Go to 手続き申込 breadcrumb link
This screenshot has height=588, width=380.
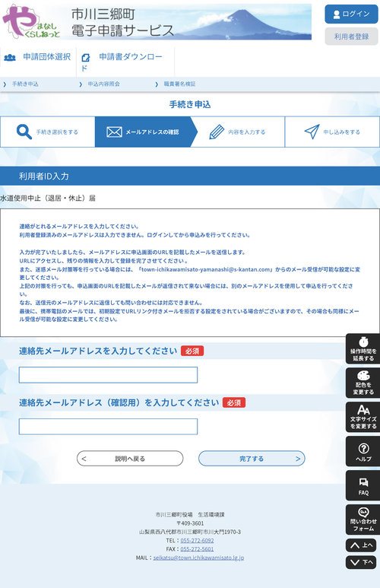coord(25,84)
